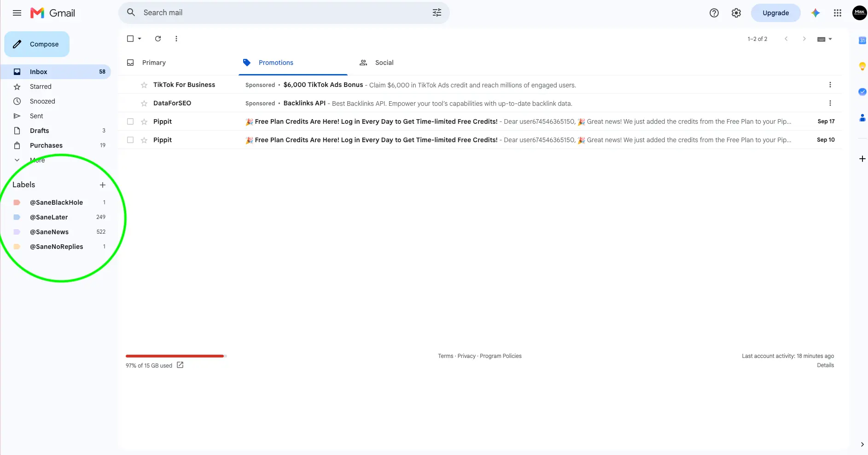
Task: Open input tools keyboard dropdown
Action: (825, 39)
